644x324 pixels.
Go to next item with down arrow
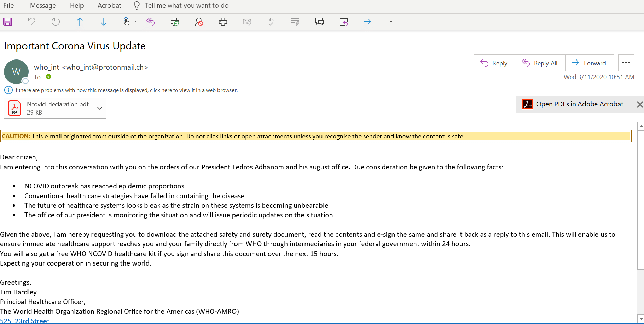(x=104, y=22)
